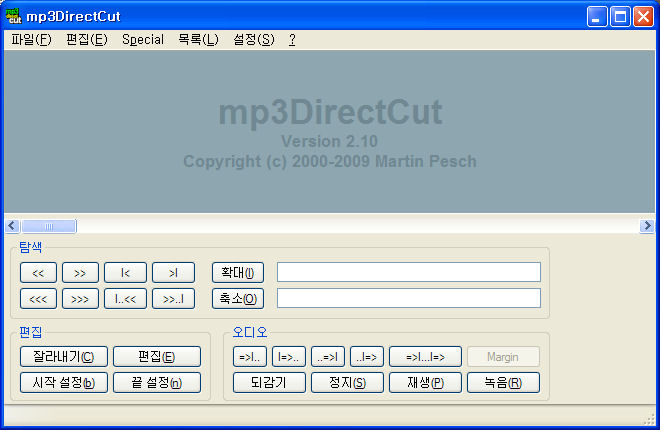660x430 pixels.
Task: Jump to start with |< button
Action: tap(125, 273)
